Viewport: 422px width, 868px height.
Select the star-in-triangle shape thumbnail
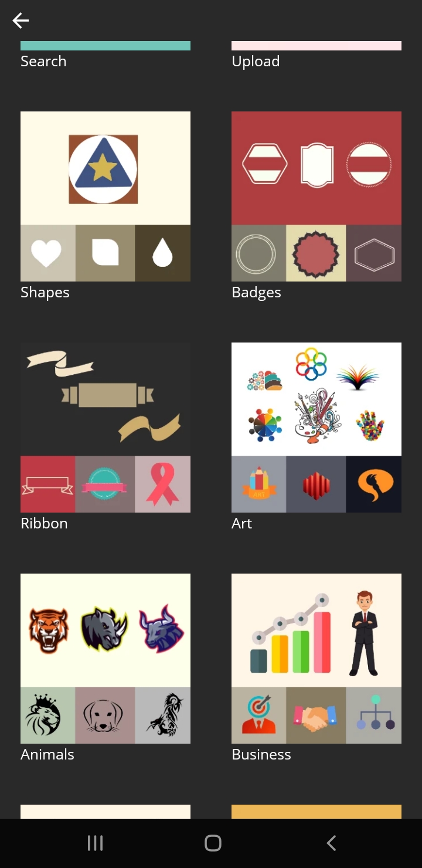pos(103,169)
